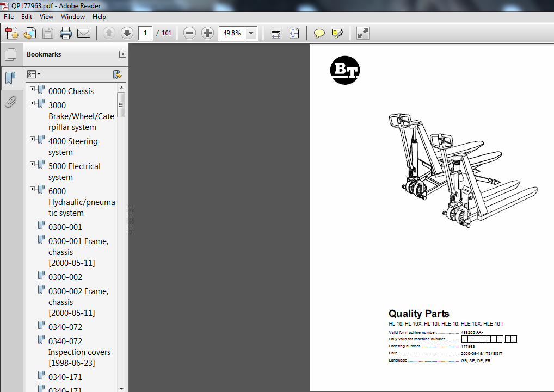This screenshot has width=554, height=392.
Task: Select the Highlight Text tool
Action: (x=337, y=33)
